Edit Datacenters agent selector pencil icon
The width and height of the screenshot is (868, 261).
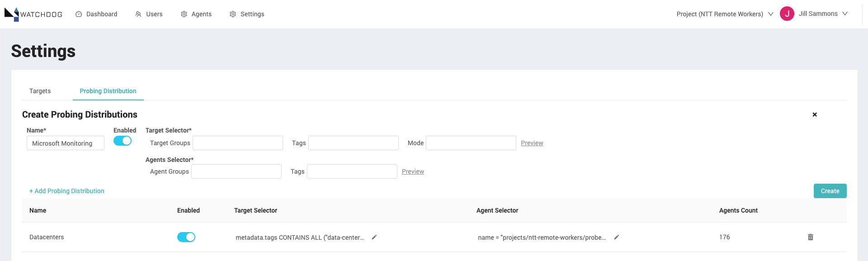pos(616,237)
